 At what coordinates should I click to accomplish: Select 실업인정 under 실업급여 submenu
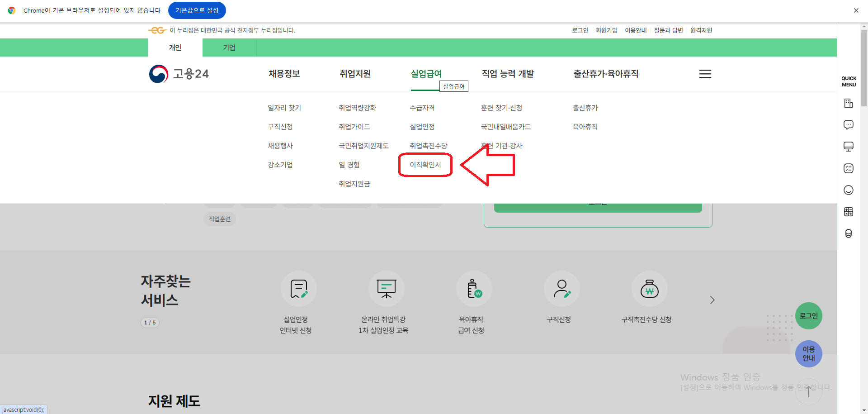point(422,127)
